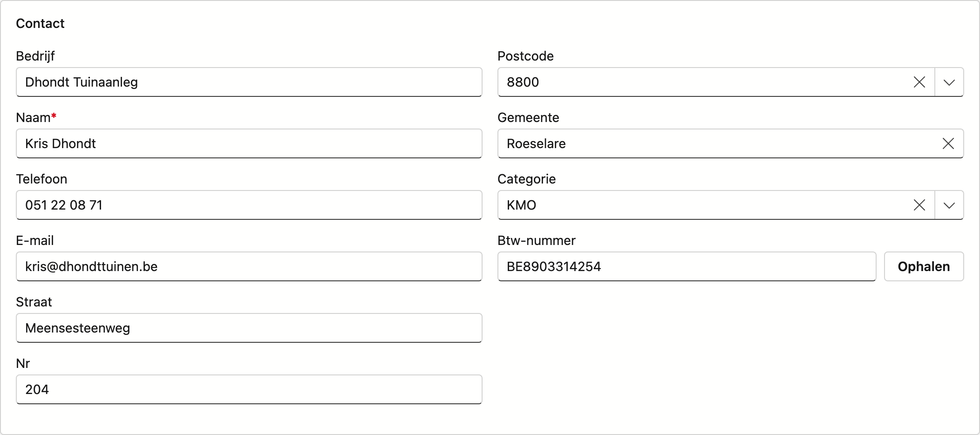Focus the Bedrijf field Dhondt Tuinaanleg

[249, 82]
